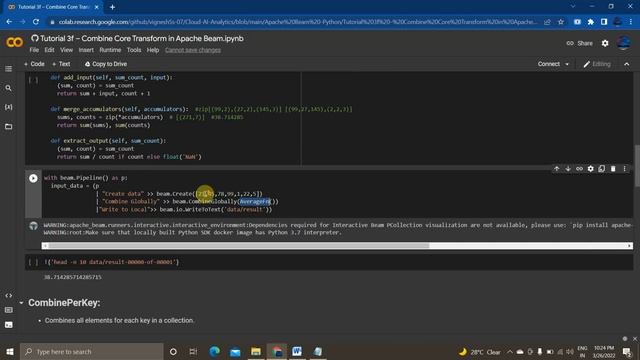Open notebook settings gear near Share
640x360 pixels.
click(x=605, y=43)
